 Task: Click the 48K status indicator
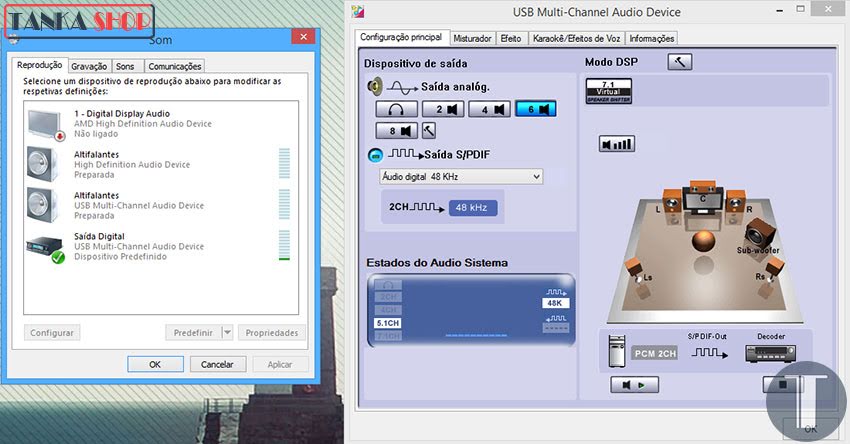point(555,303)
